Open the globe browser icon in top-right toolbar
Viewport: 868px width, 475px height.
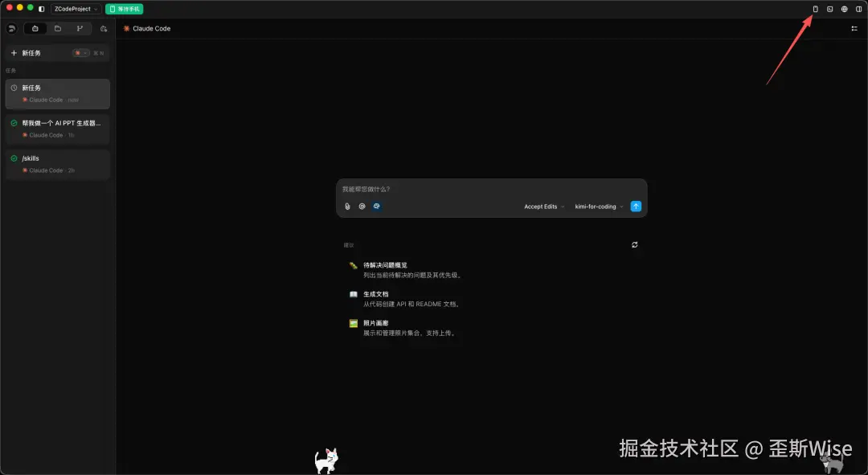coord(844,9)
